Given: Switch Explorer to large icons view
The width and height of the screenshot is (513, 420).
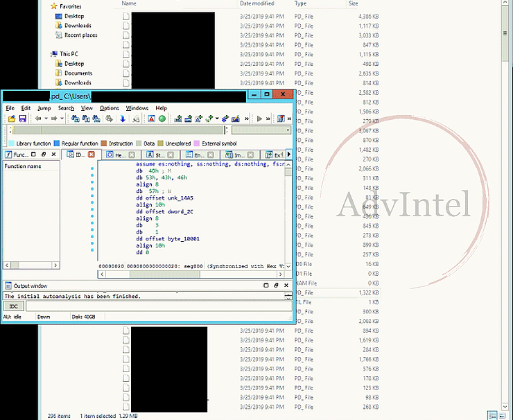Looking at the screenshot, I should [502, 415].
